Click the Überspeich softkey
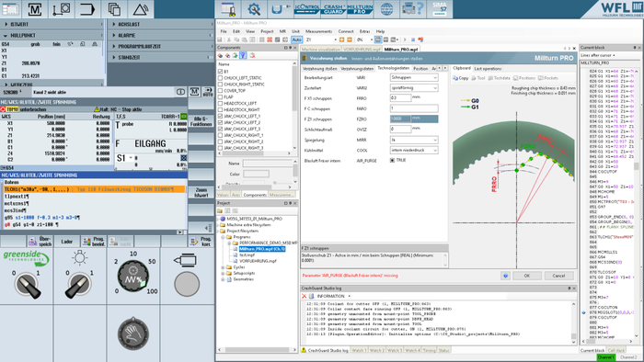The width and height of the screenshot is (644, 362). (x=40, y=242)
